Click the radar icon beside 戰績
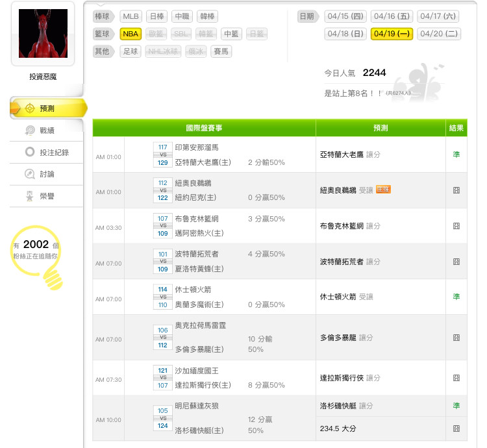The height and width of the screenshot is (448, 487). point(30,131)
